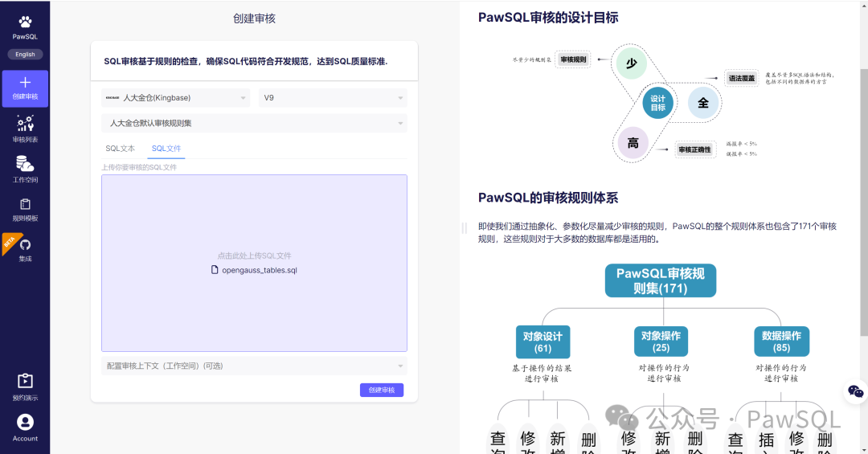Click the 审核正确性 label in the diagram
Viewport: 868px width, 454px height.
(694, 149)
